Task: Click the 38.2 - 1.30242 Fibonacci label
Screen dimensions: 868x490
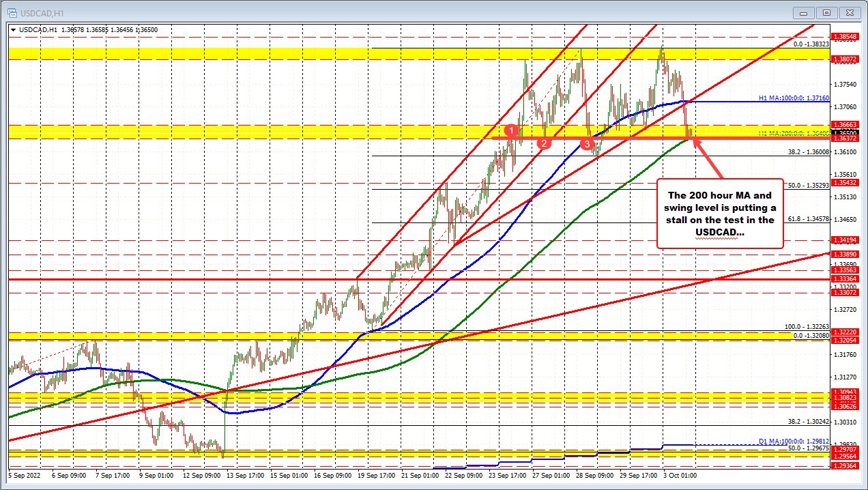Action: (809, 421)
